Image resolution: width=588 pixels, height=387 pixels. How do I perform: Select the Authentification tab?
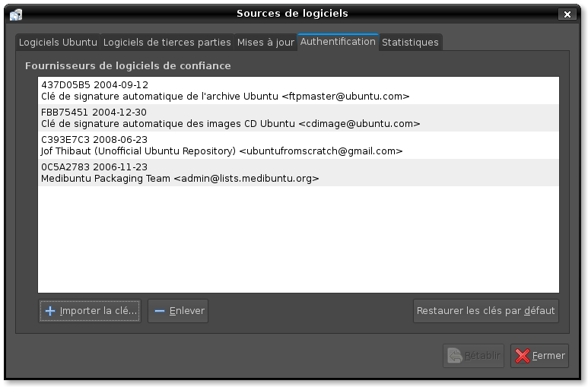[338, 41]
